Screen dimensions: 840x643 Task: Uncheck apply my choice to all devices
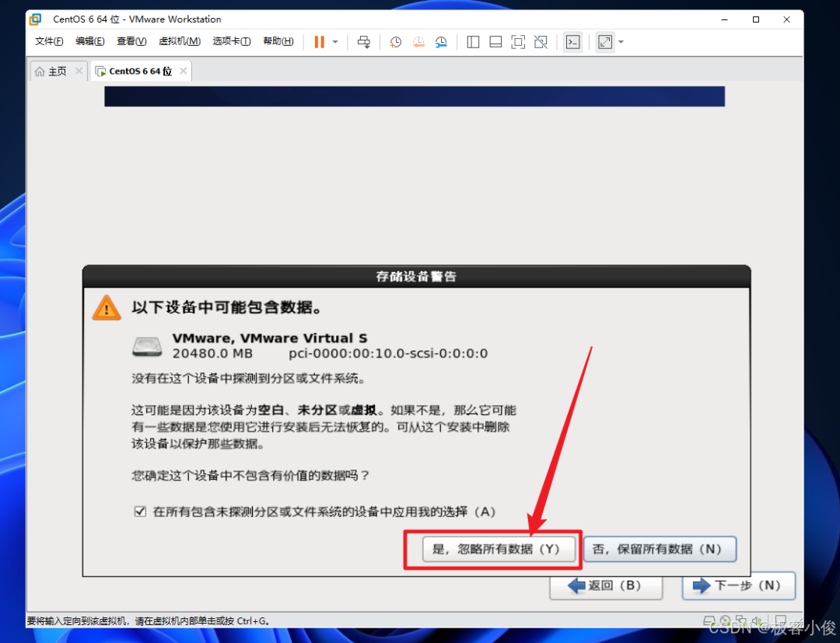140,512
